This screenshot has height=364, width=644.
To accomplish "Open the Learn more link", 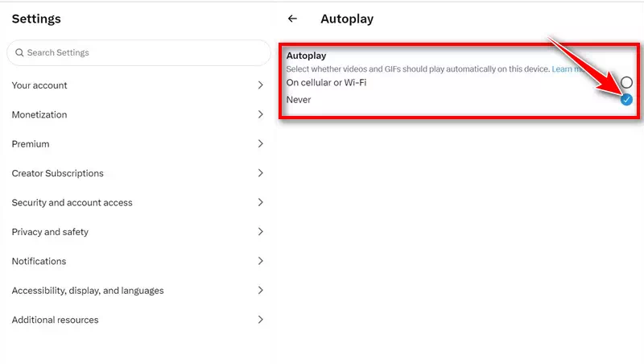I will pyautogui.click(x=569, y=69).
